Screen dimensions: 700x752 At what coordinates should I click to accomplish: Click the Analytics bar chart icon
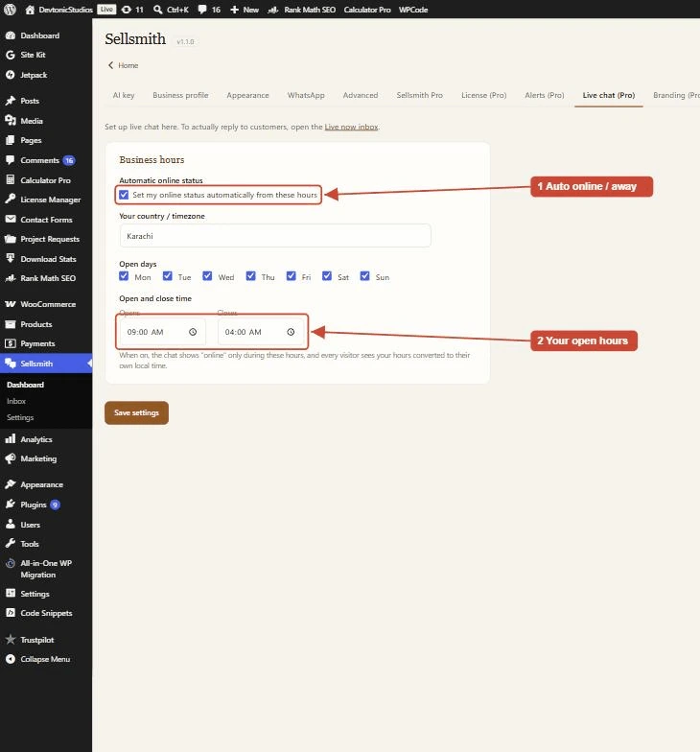click(x=11, y=439)
